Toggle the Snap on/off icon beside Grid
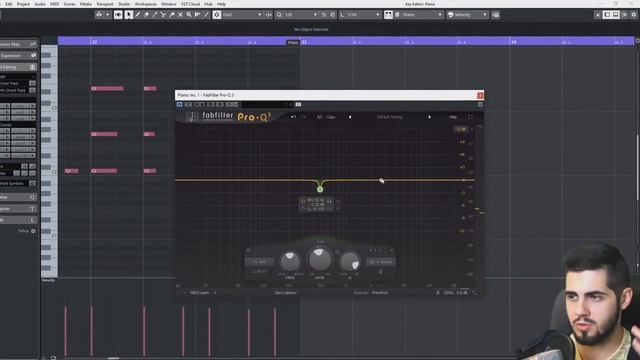This screenshot has height=360, width=640. click(217, 15)
